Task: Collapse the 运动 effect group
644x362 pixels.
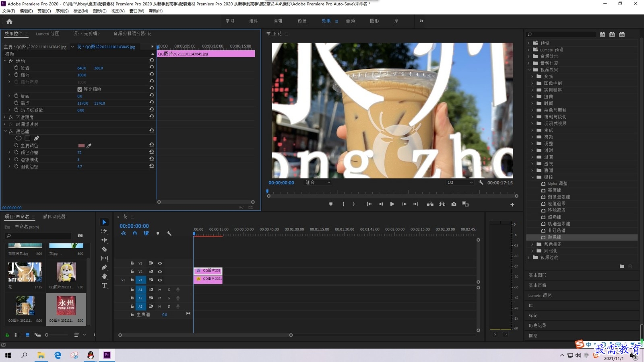Action: (5, 61)
